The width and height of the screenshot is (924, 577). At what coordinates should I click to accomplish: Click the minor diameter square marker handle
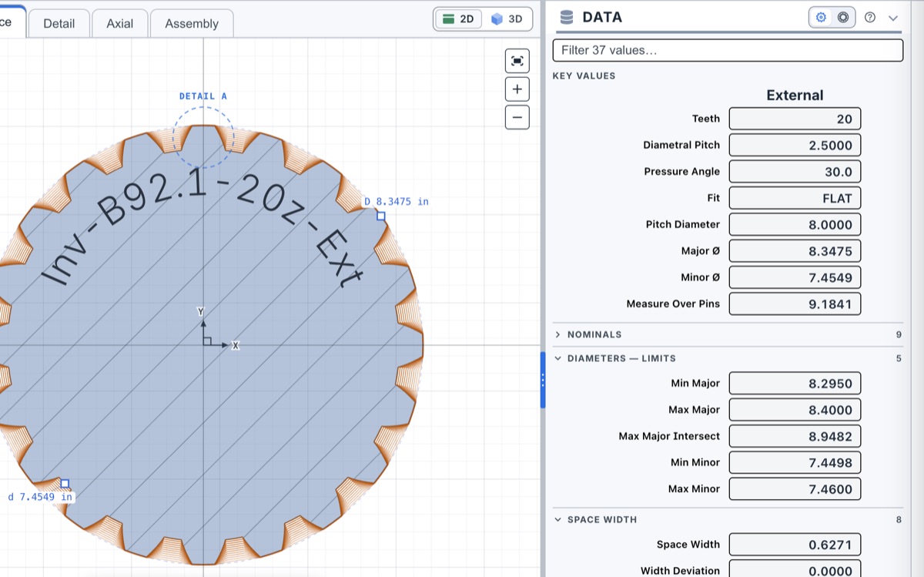[65, 484]
